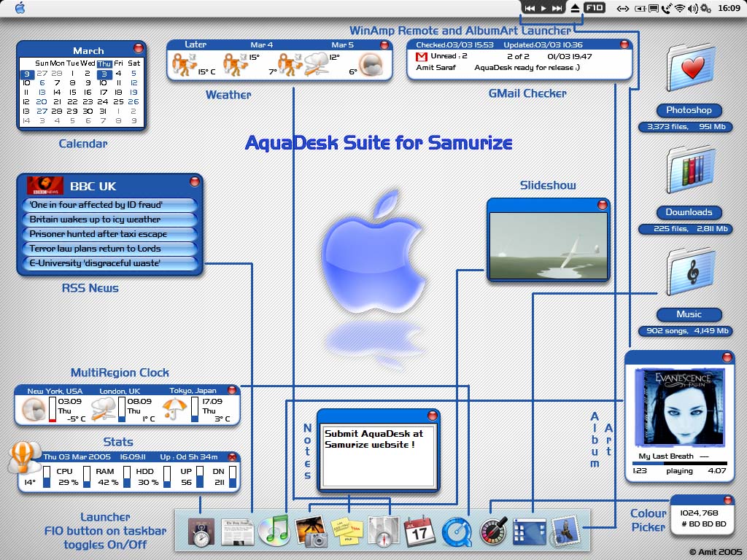The height and width of the screenshot is (560, 747).
Task: Open the Mail stamp icon in the dock
Action: click(566, 532)
